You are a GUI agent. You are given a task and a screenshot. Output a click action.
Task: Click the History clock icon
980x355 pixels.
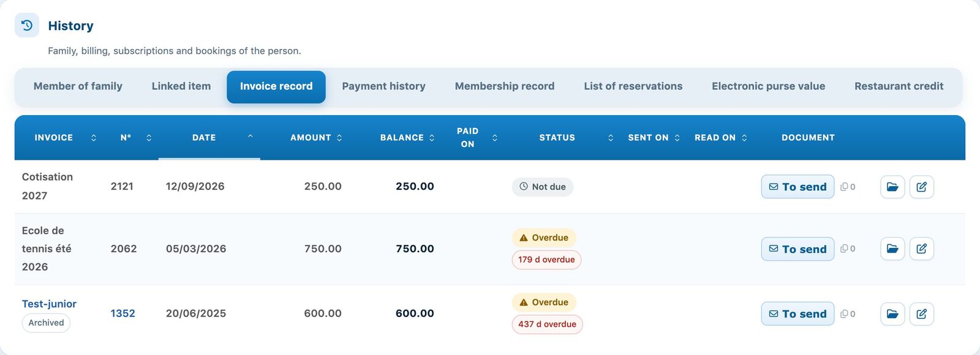point(27,25)
